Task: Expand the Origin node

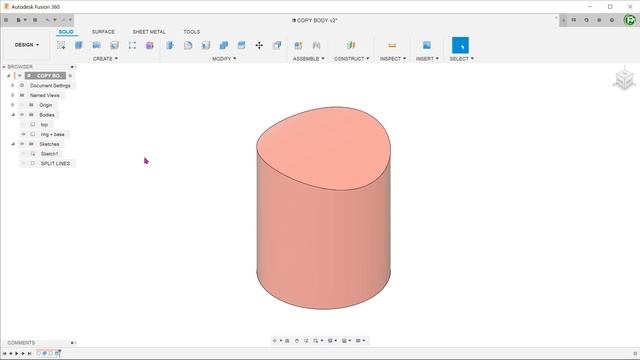Action: tap(13, 105)
